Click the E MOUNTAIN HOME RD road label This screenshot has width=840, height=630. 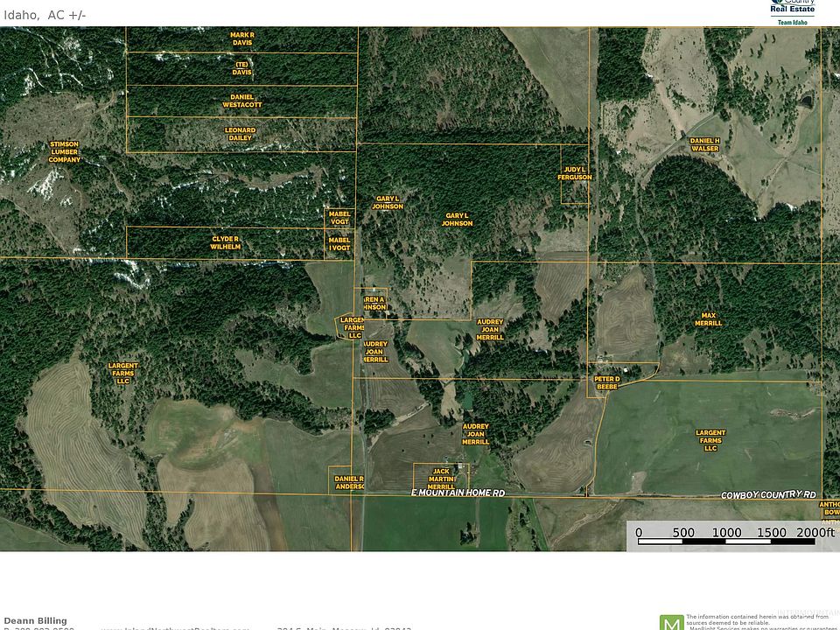(458, 493)
